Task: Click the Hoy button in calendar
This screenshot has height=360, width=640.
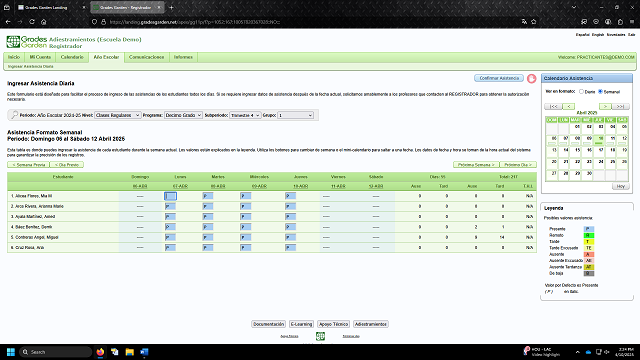Action: 620,186
